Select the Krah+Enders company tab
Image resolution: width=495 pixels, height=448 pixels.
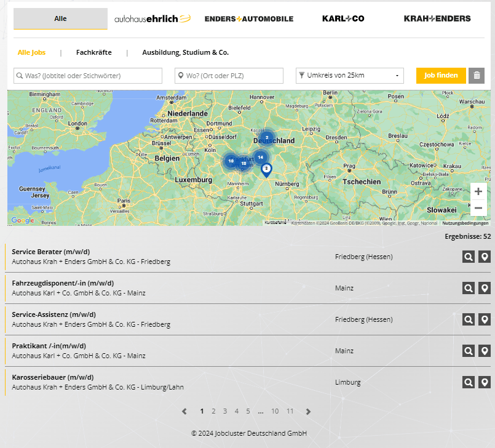click(437, 18)
